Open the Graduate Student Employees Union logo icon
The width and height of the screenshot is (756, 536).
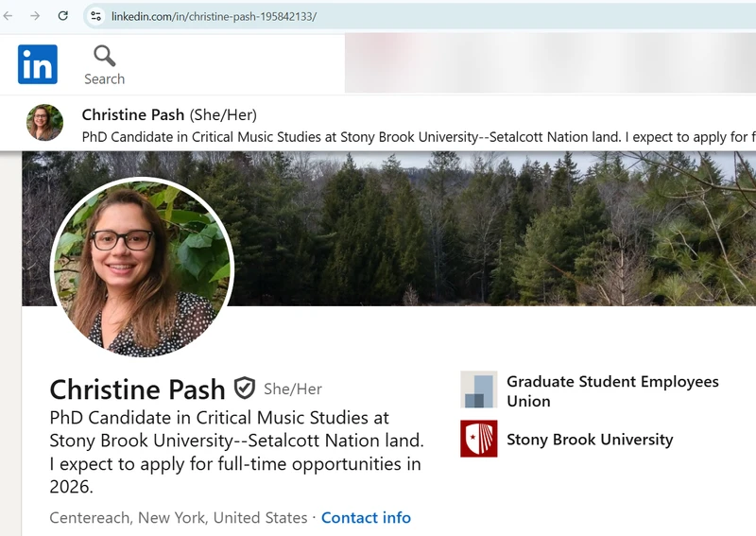(x=479, y=389)
